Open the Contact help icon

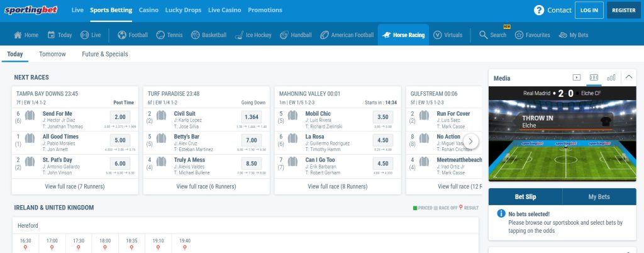pyautogui.click(x=539, y=10)
